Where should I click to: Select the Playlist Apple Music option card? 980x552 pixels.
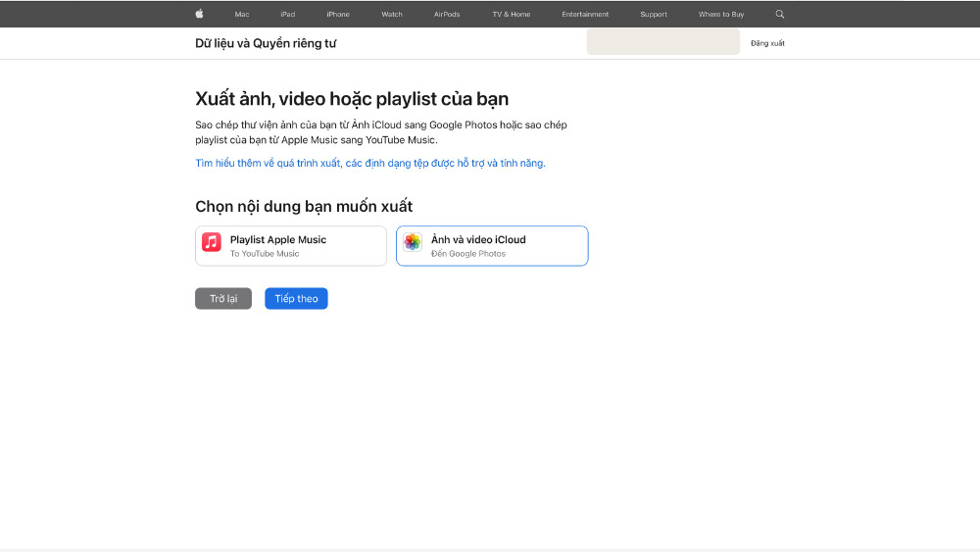click(x=291, y=246)
